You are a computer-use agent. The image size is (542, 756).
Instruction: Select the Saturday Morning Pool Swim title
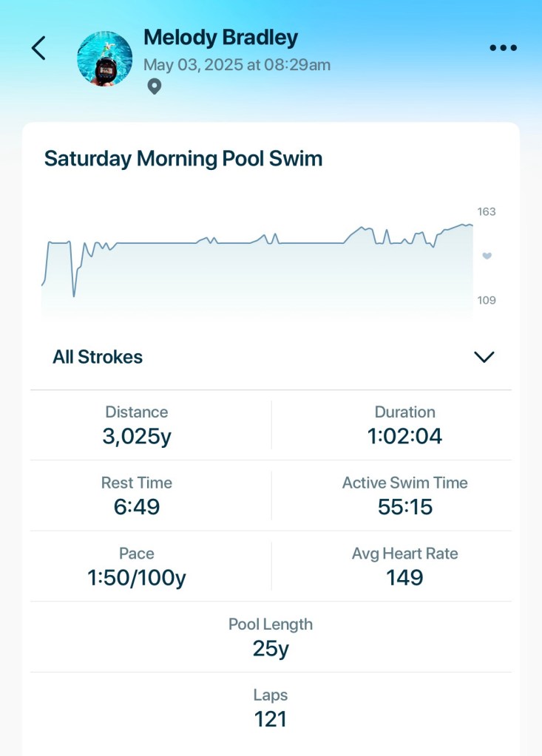[183, 159]
